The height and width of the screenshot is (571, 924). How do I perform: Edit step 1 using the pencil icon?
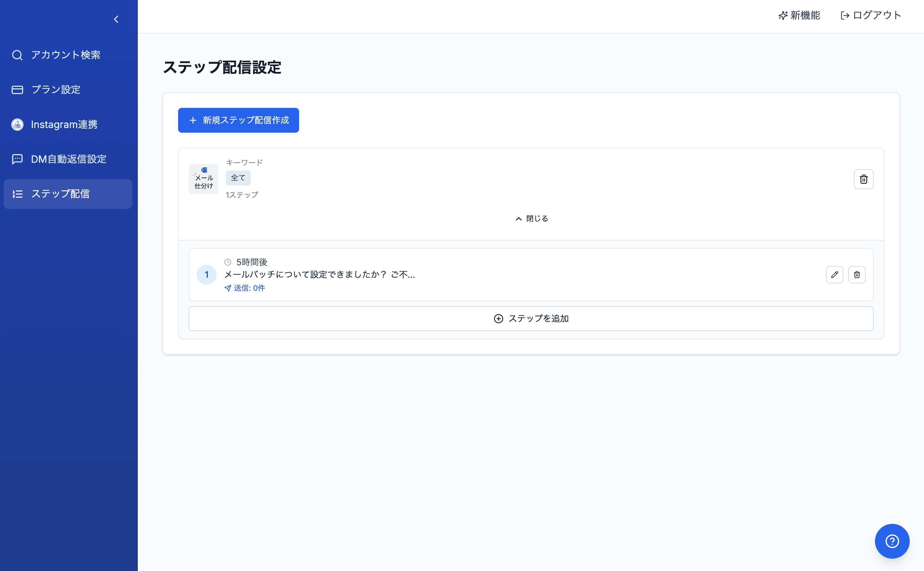coord(835,275)
